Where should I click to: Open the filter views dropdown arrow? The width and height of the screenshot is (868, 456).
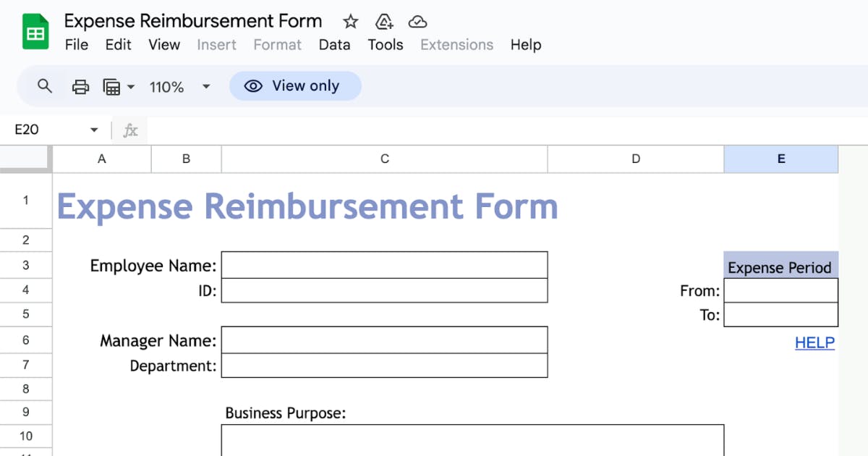click(x=131, y=86)
